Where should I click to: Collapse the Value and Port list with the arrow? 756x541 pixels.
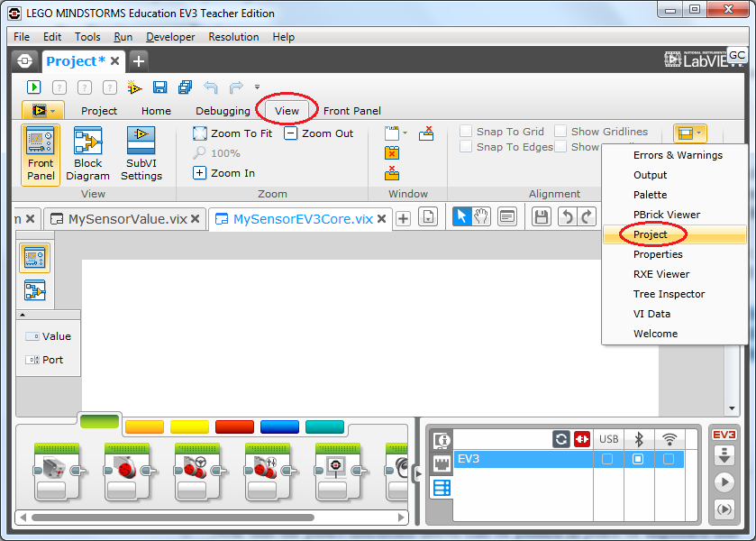pos(23,315)
